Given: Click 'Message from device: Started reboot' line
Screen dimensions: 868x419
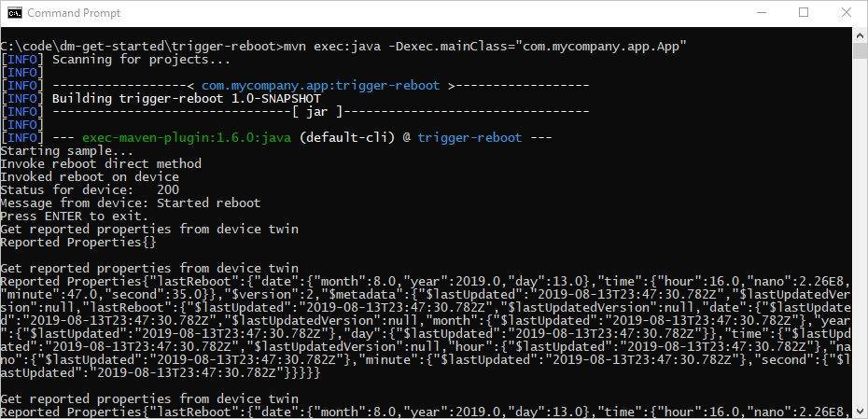Looking at the screenshot, I should tap(130, 203).
